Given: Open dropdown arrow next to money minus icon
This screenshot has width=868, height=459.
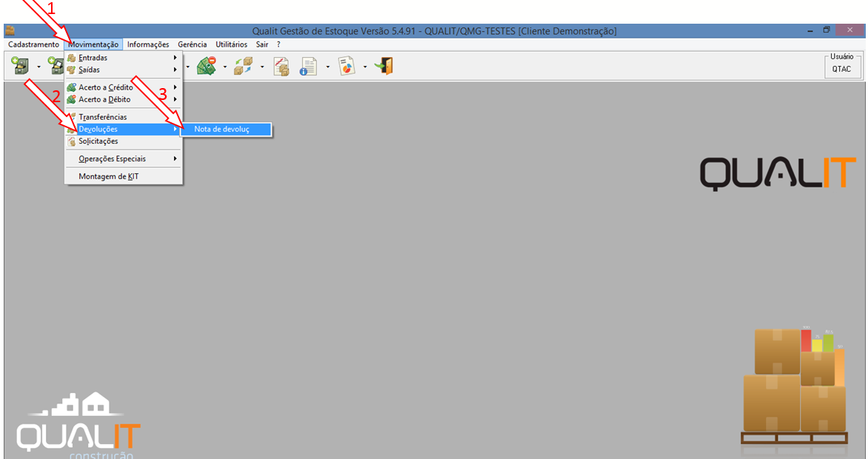Looking at the screenshot, I should (x=225, y=67).
